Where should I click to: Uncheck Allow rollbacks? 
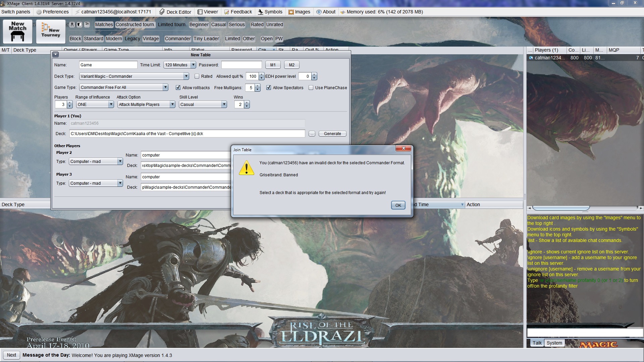178,87
